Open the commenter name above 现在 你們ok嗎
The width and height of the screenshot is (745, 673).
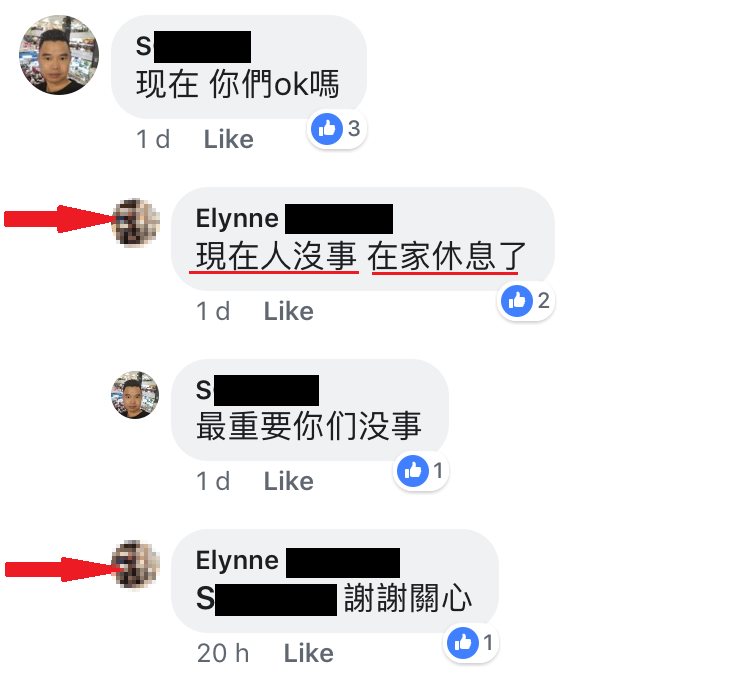[x=193, y=47]
